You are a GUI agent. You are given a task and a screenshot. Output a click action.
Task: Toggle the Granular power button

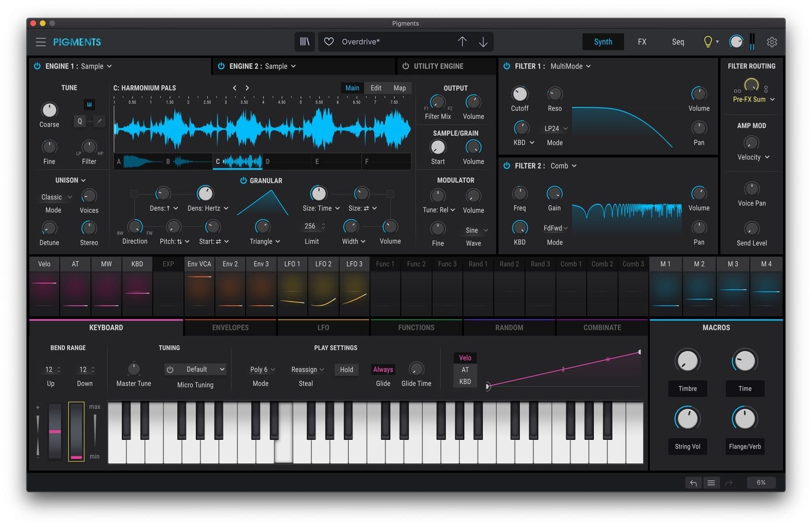tap(243, 180)
